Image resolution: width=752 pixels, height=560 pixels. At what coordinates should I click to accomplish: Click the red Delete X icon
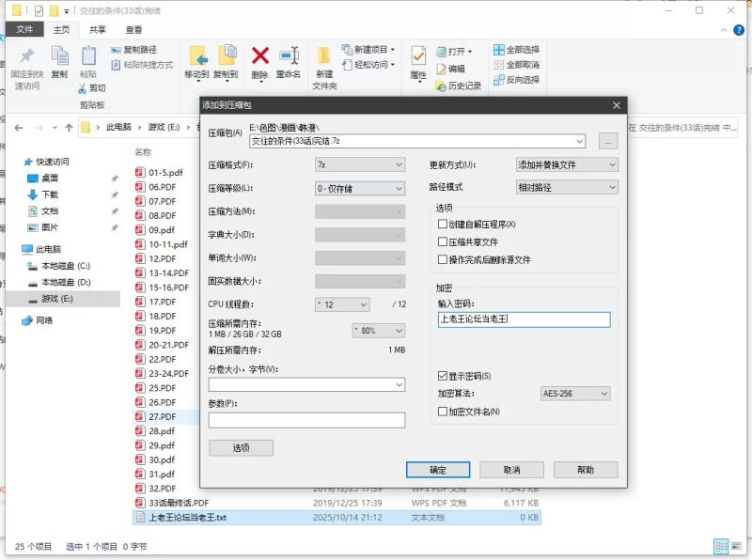click(x=260, y=55)
